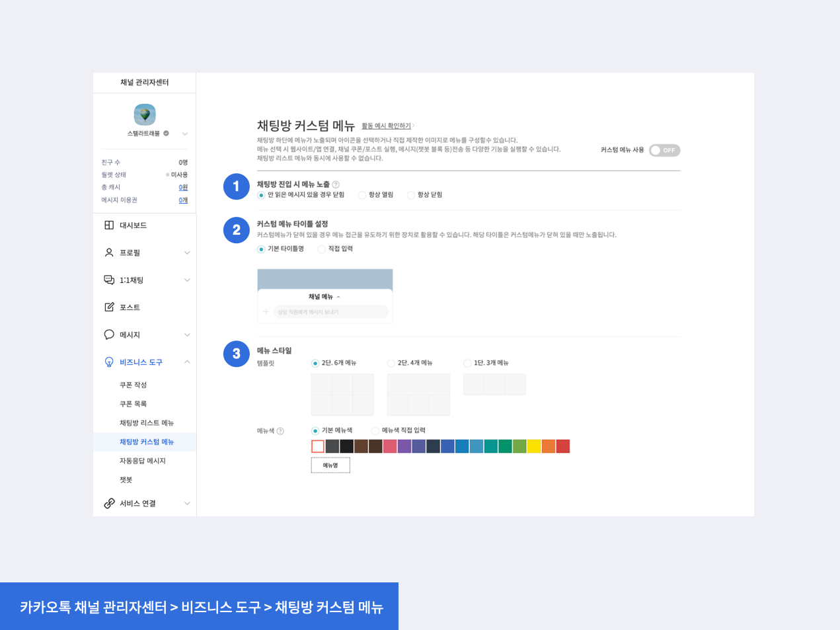
Task: Click the four-cell template thumbnail
Action: (418, 395)
